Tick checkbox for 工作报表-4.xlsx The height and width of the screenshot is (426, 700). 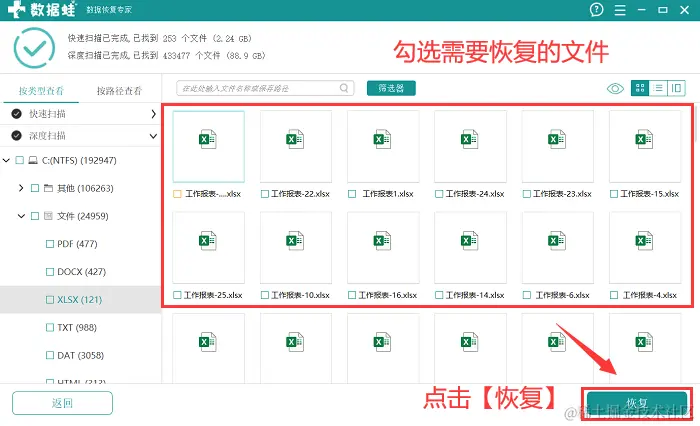[x=614, y=295]
